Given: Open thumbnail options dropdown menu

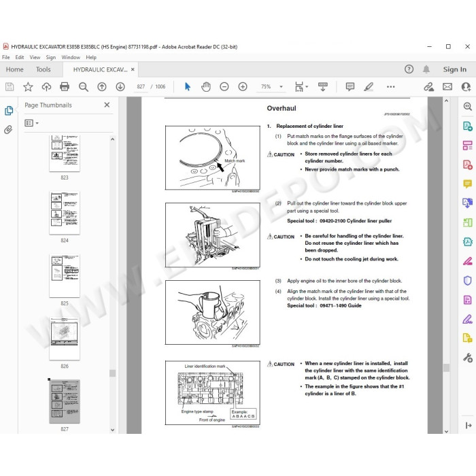Looking at the screenshot, I should [x=31, y=123].
